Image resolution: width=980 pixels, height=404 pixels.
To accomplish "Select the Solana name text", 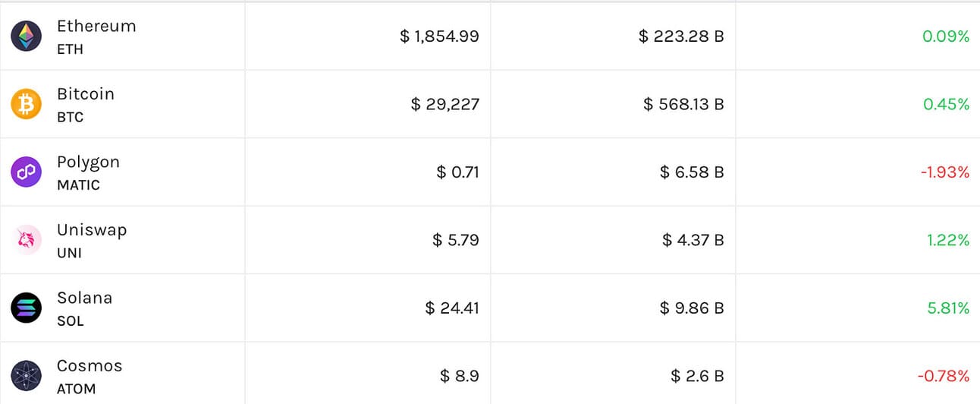I will [84, 298].
